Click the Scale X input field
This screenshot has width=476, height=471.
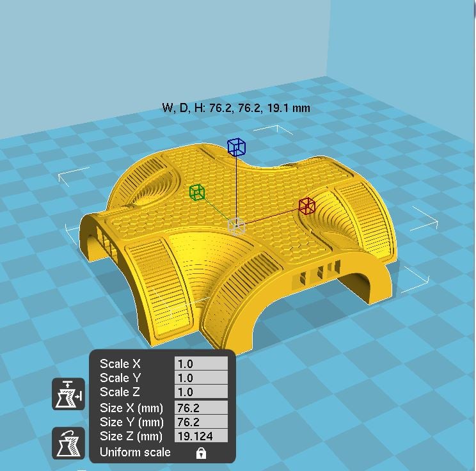point(201,363)
